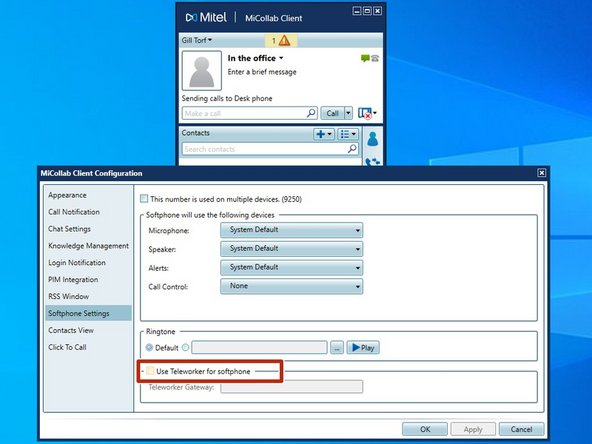
Task: Confirm configuration with OK
Action: tap(425, 429)
